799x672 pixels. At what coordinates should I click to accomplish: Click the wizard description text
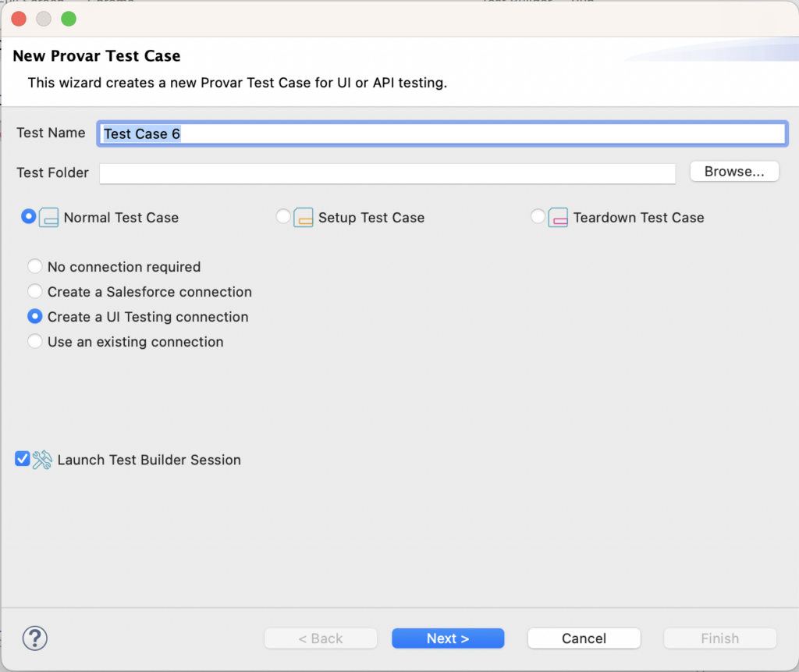click(237, 83)
